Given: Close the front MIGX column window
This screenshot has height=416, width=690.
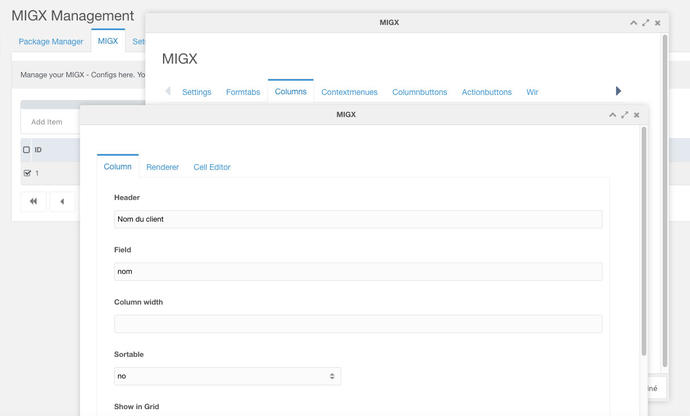Looking at the screenshot, I should [x=637, y=115].
